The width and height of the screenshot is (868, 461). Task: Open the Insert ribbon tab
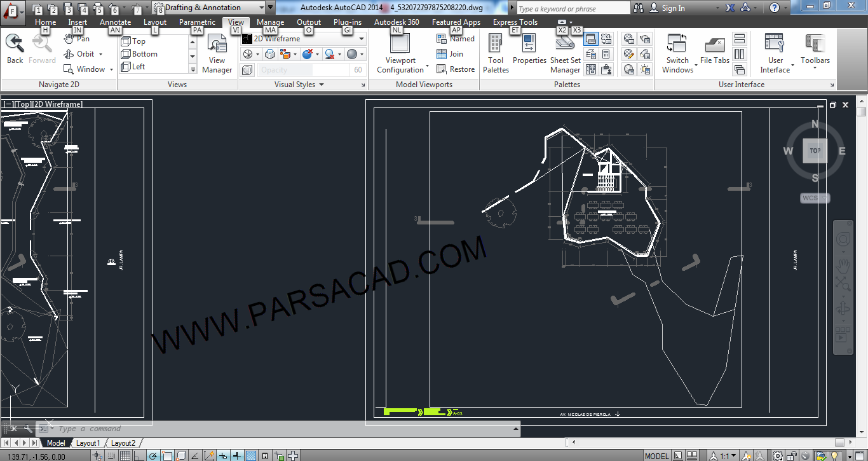(x=78, y=22)
